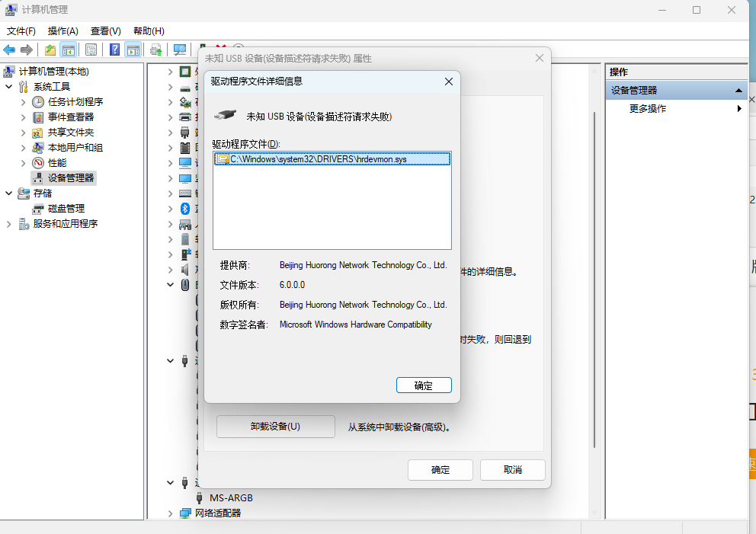The height and width of the screenshot is (534, 756).
Task: Click the blue Help question mark icon
Action: coord(114,50)
